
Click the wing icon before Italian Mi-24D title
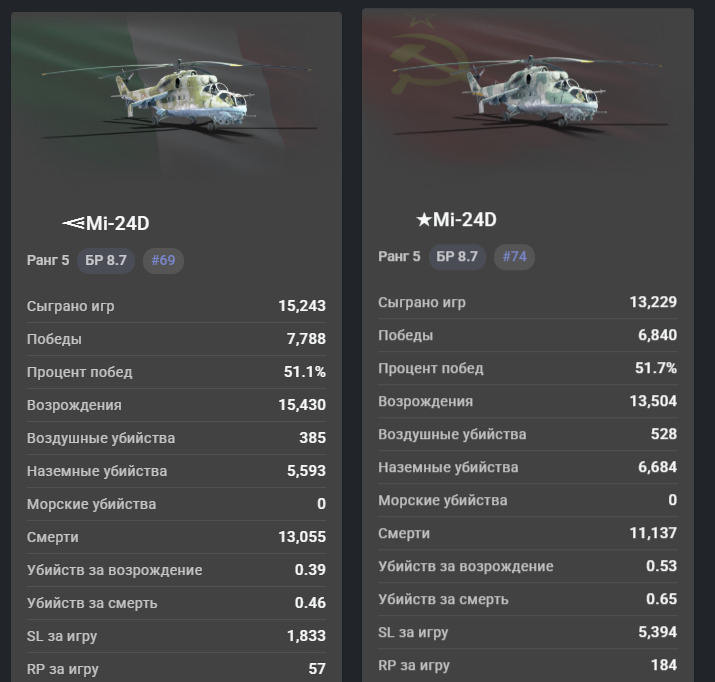(x=73, y=224)
